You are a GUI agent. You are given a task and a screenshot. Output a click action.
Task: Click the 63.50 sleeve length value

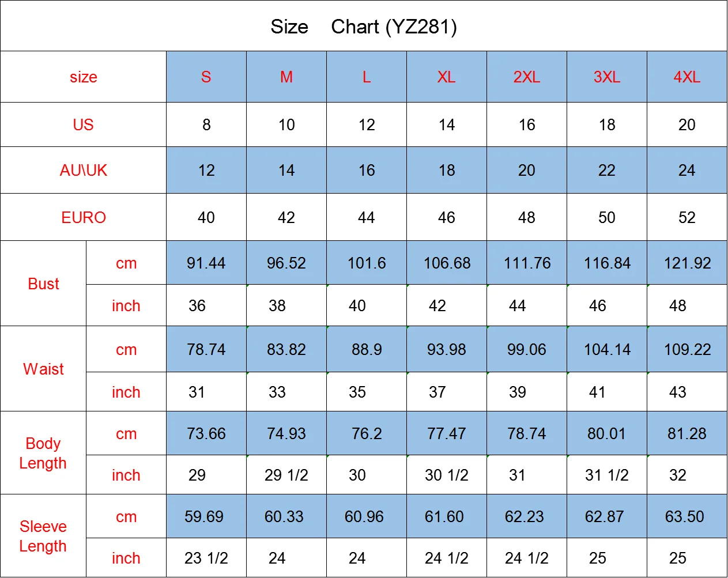pos(685,517)
